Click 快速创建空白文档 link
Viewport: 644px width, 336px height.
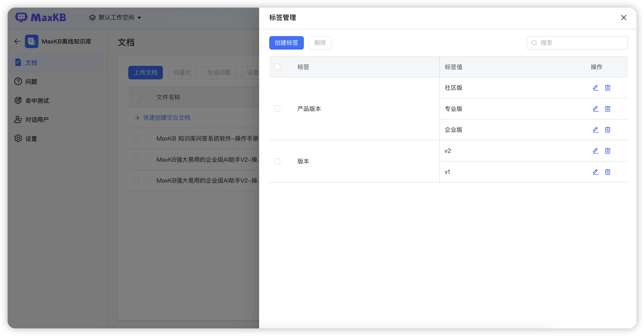166,118
